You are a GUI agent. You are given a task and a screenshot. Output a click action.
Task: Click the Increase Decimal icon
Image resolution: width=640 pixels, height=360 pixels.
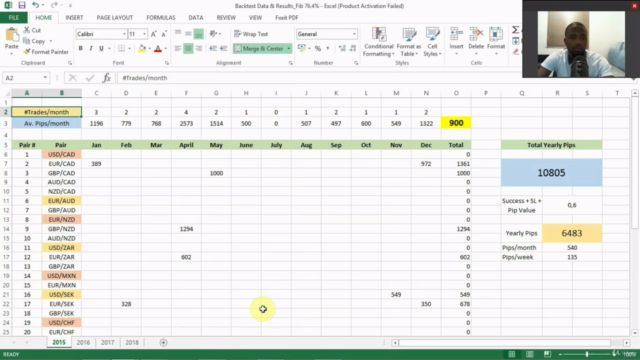pos(342,49)
